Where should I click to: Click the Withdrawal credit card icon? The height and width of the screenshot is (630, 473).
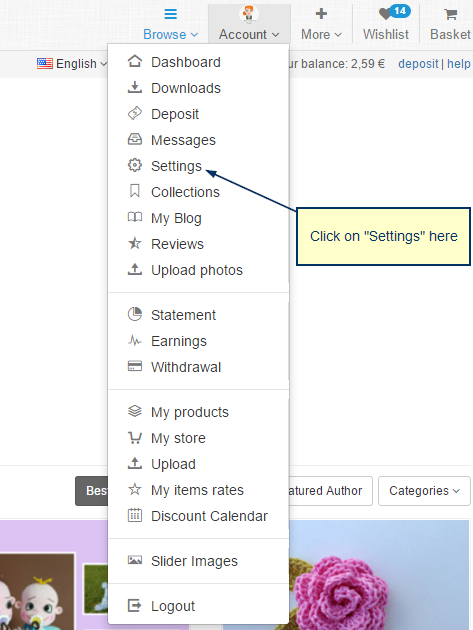(135, 366)
